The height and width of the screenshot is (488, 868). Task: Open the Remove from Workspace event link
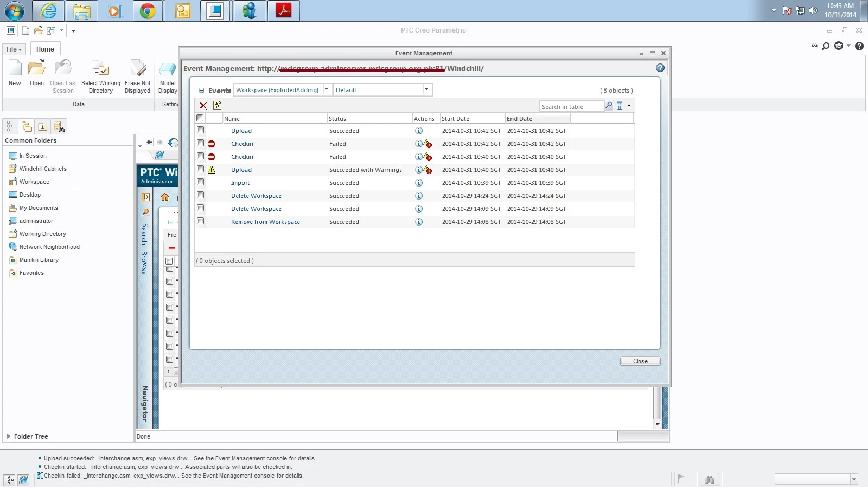265,222
